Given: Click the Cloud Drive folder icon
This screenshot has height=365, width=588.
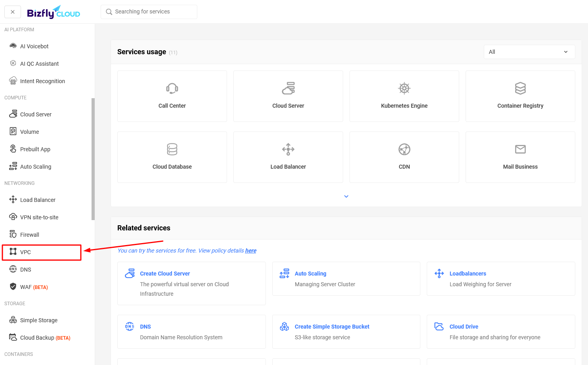Looking at the screenshot, I should [x=439, y=327].
